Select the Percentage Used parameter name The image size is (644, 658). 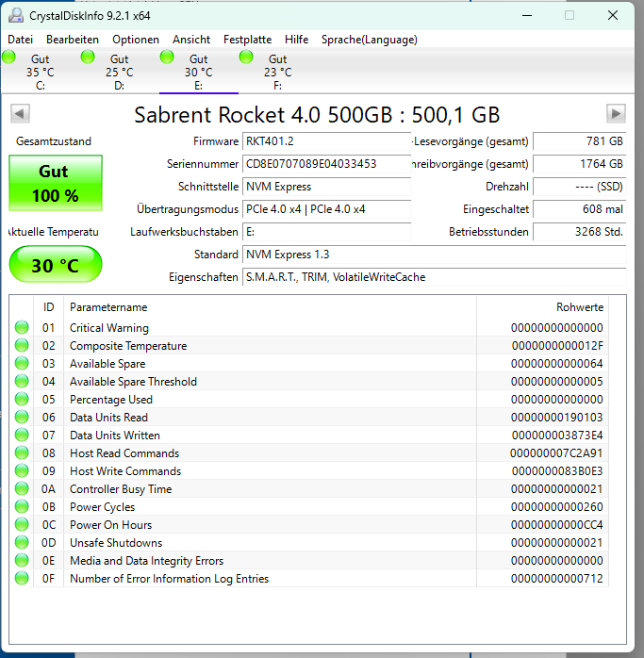click(111, 400)
